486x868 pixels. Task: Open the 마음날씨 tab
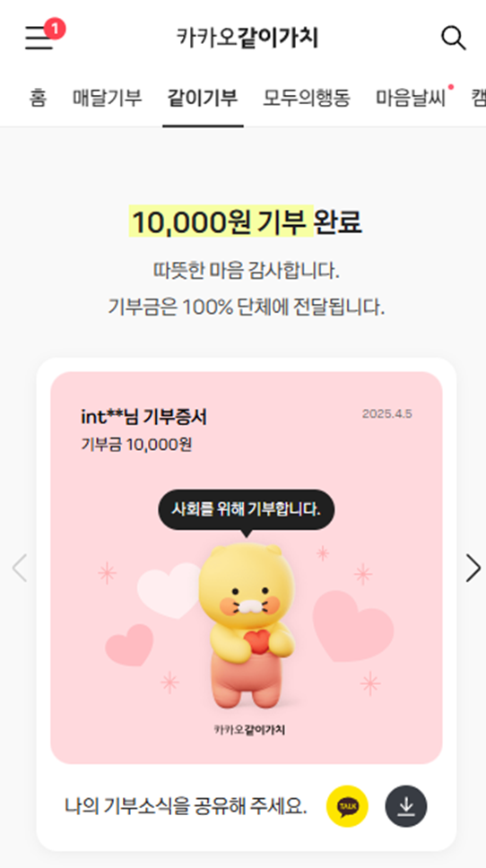point(411,98)
